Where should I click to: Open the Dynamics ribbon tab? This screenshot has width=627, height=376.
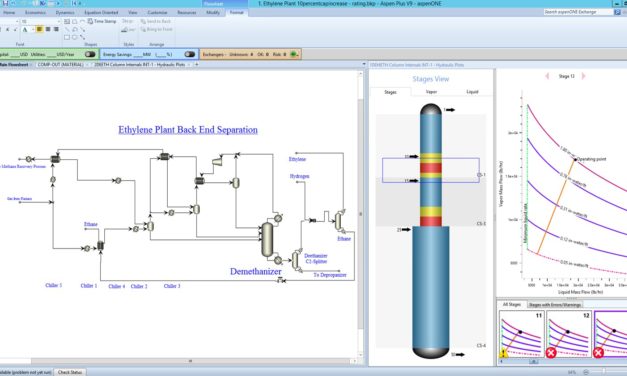(65, 13)
